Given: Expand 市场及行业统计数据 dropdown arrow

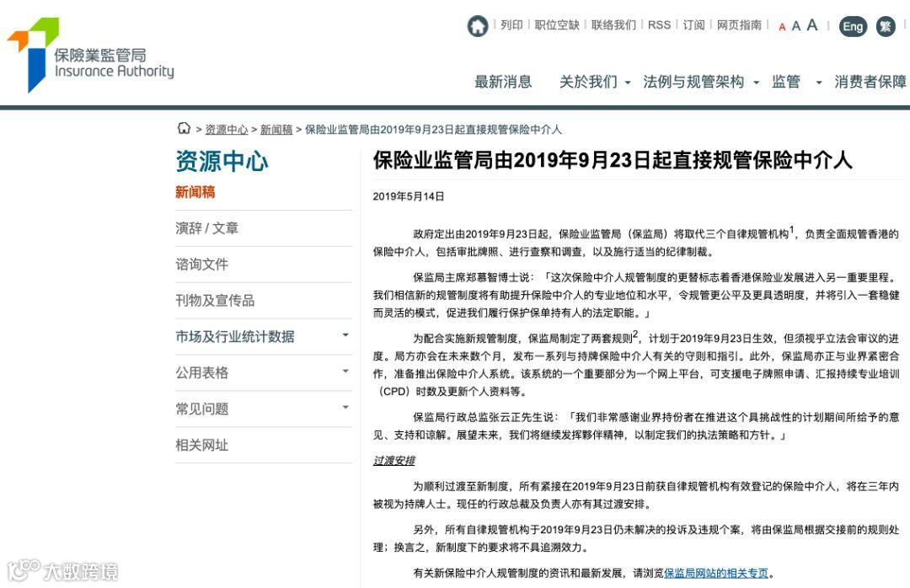Looking at the screenshot, I should 345,335.
